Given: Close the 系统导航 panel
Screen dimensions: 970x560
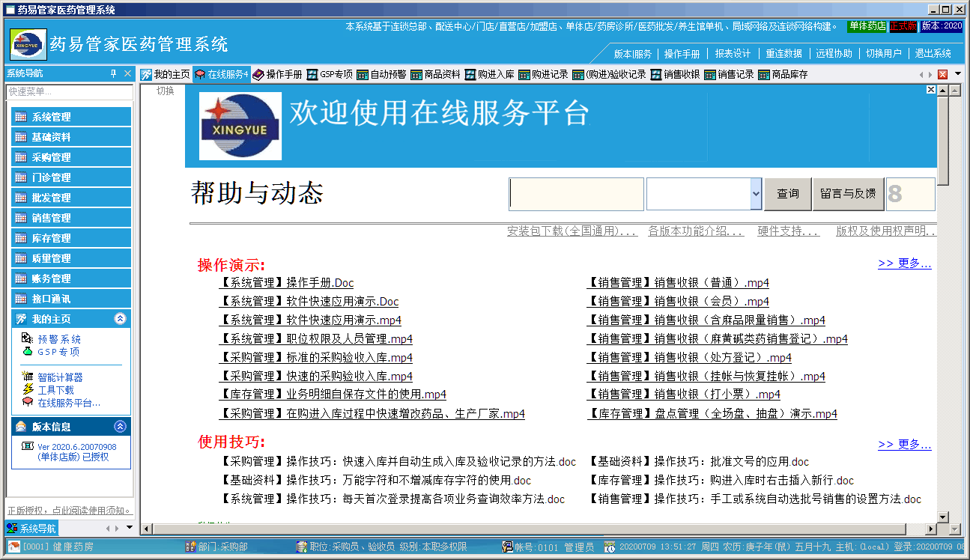Looking at the screenshot, I should [128, 73].
